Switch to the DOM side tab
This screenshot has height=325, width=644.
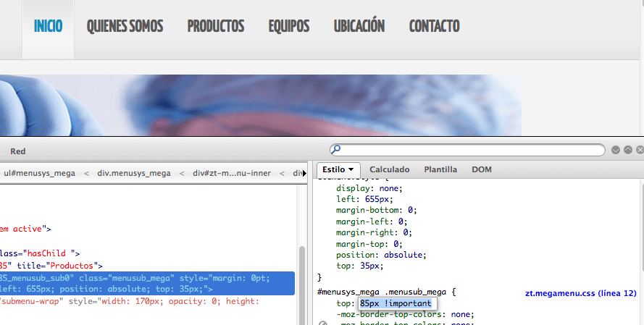[481, 169]
